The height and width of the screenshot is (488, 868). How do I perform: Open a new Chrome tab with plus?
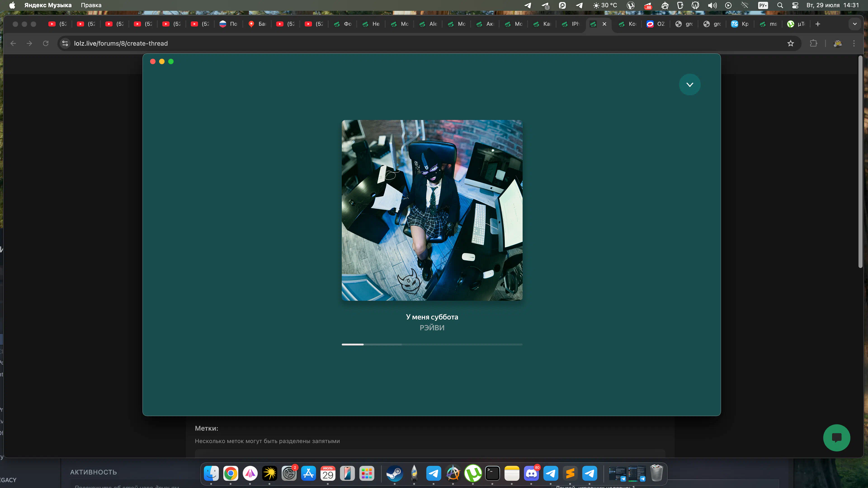818,24
